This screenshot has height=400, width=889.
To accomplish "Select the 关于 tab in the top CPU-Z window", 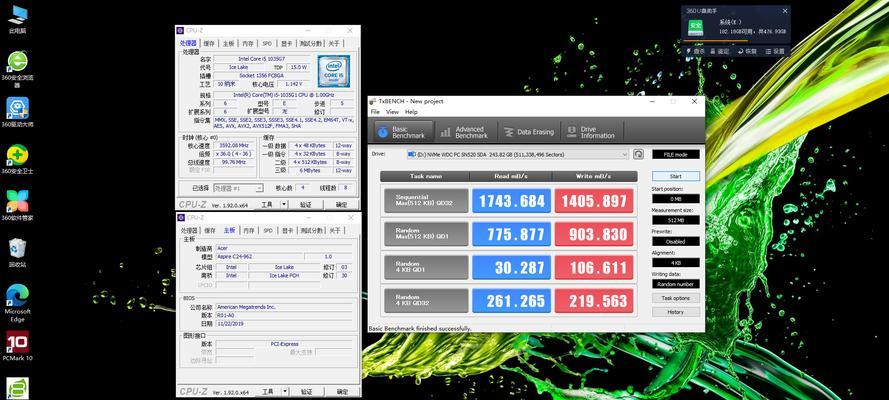I will [x=335, y=44].
